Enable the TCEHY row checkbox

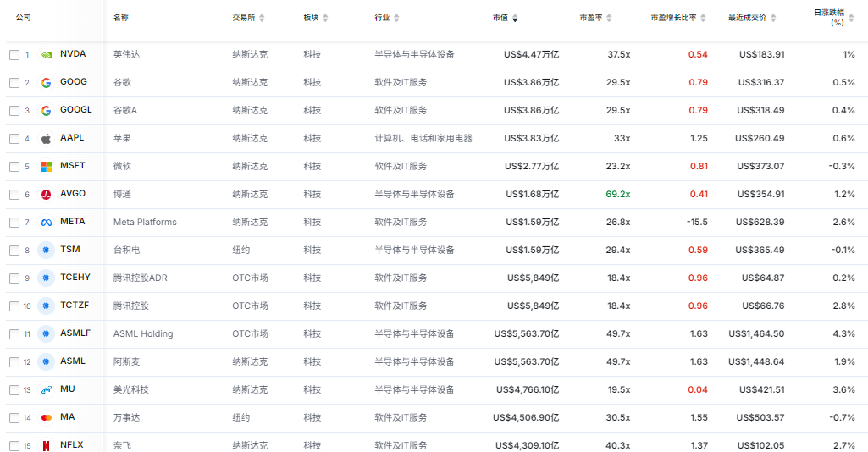tap(14, 278)
